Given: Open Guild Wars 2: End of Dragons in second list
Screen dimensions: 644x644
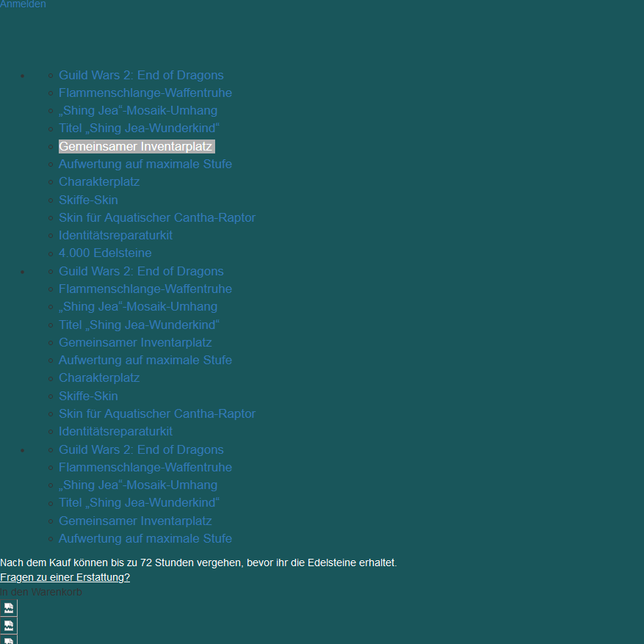Looking at the screenshot, I should [x=141, y=272].
